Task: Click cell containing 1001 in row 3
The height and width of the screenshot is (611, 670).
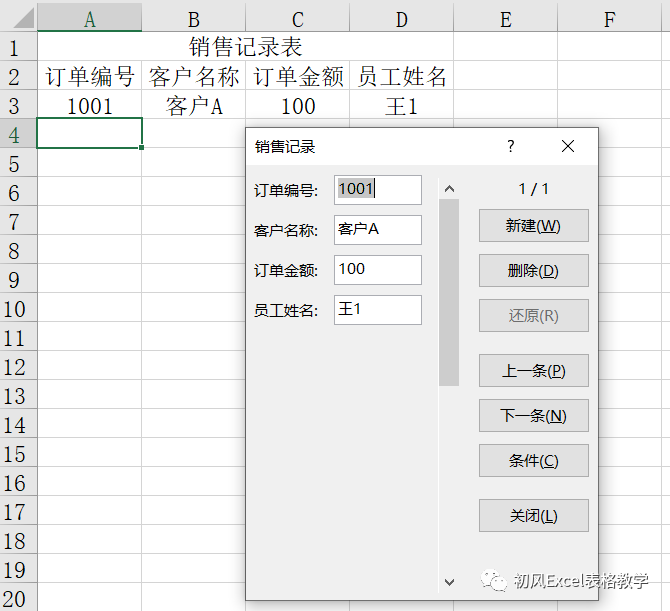Action: (x=90, y=105)
